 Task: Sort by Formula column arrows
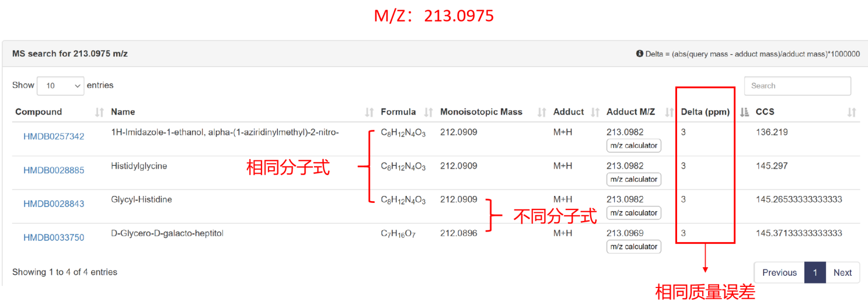coord(428,112)
